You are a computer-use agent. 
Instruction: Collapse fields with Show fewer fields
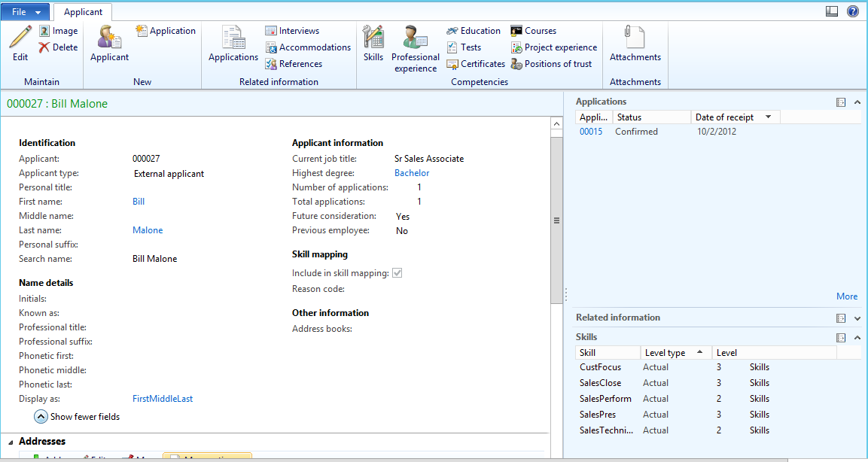coord(41,416)
